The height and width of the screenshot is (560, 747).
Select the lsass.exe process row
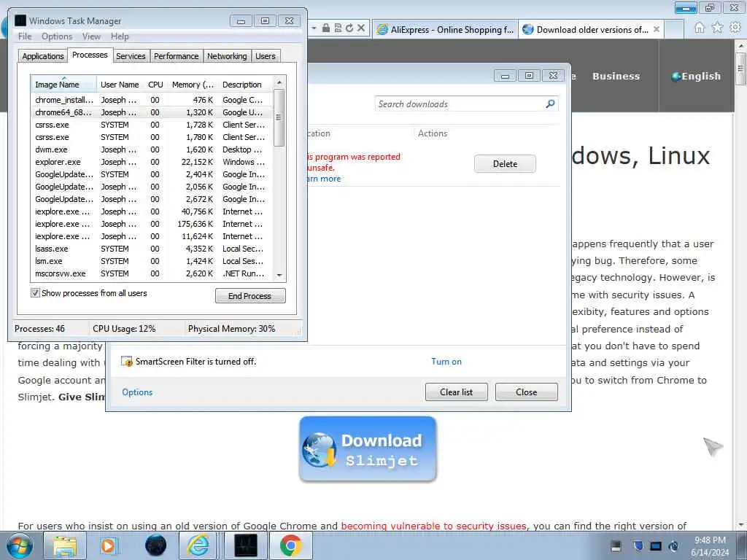(152, 249)
